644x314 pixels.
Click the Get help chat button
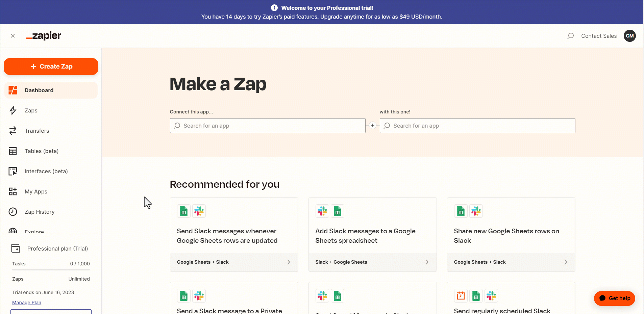[x=615, y=298]
